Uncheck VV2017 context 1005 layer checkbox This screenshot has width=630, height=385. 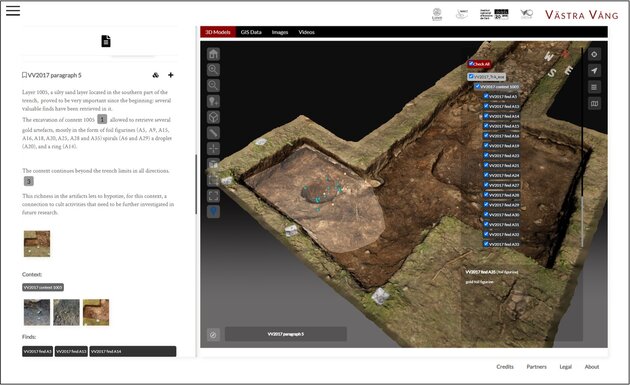tap(477, 86)
